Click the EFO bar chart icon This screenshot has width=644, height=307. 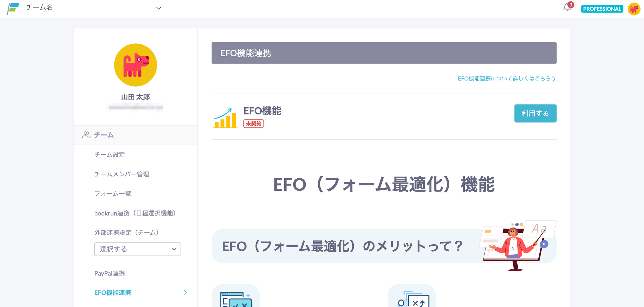tap(225, 118)
